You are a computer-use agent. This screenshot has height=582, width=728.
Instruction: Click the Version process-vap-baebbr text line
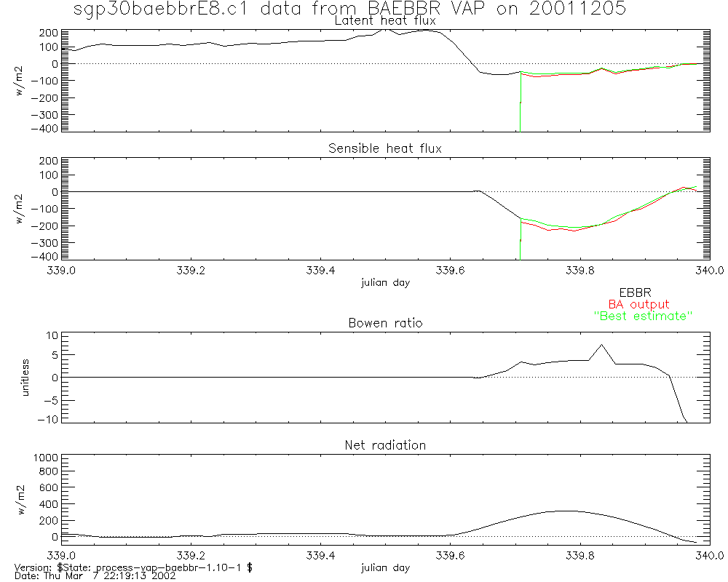(x=133, y=567)
